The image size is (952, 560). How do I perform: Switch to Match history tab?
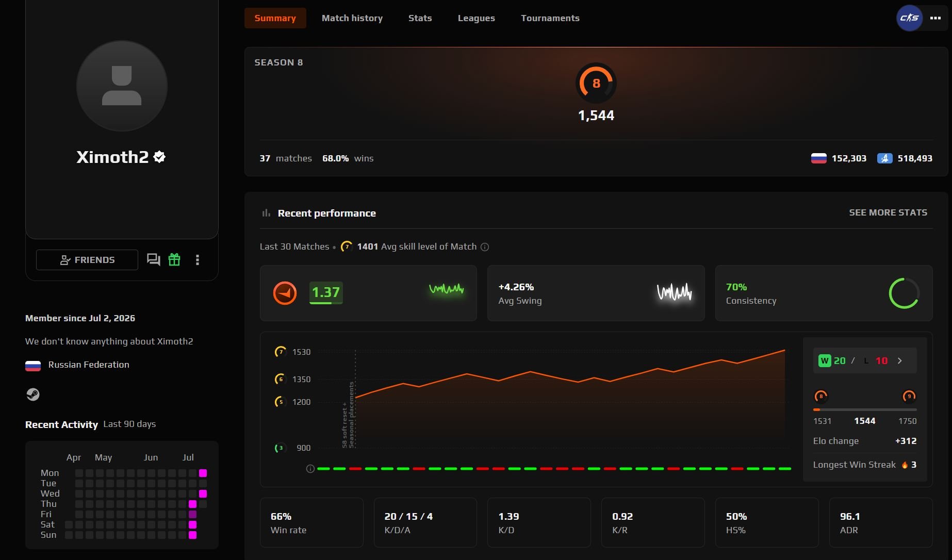pyautogui.click(x=352, y=18)
